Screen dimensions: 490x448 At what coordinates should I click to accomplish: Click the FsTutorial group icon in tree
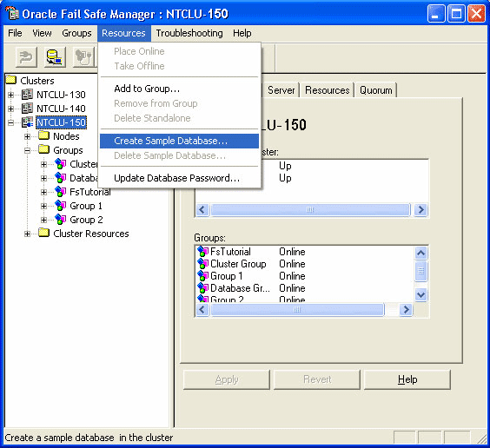(x=60, y=191)
